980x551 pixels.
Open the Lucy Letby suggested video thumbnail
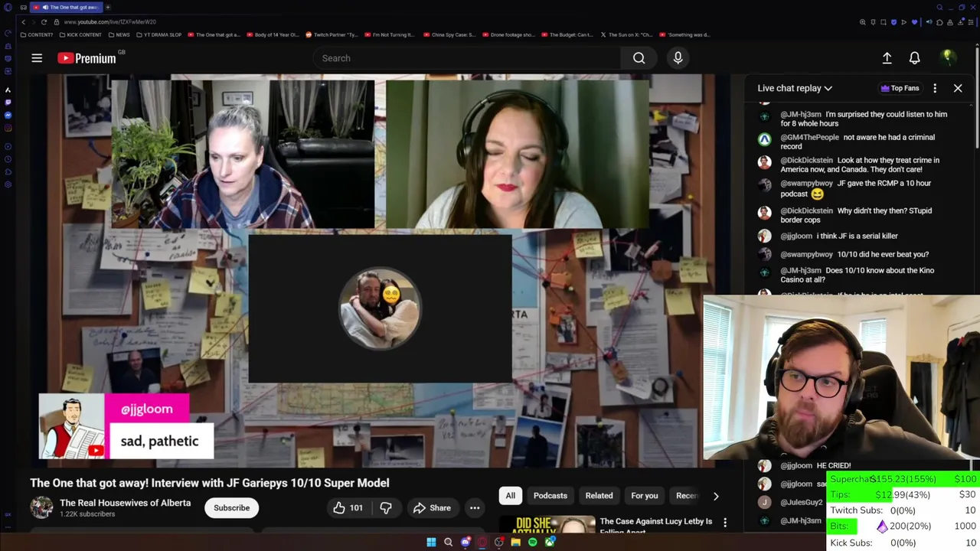pyautogui.click(x=547, y=525)
